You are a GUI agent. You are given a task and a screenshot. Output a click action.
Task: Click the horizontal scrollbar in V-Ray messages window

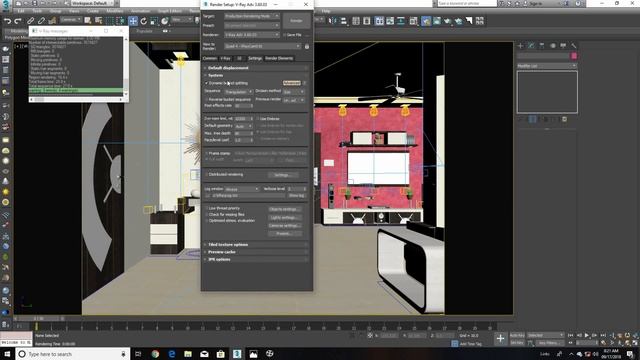[77, 99]
